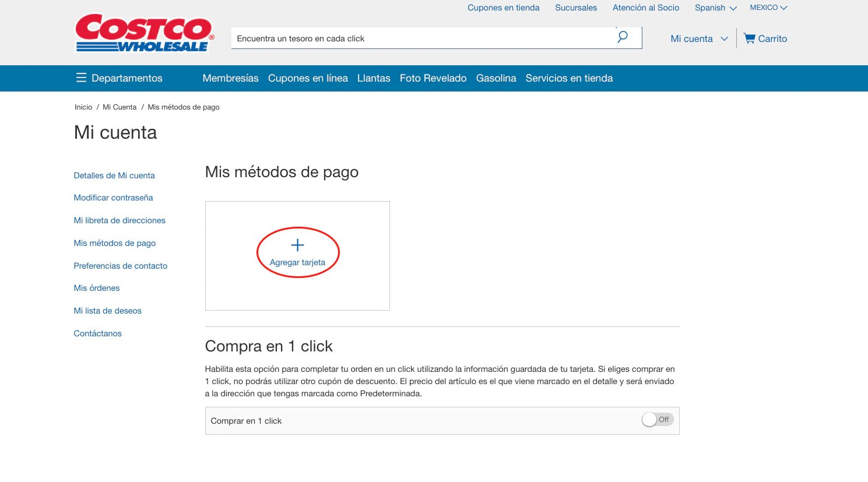Open the Membresías menu item
The image size is (868, 482).
pyautogui.click(x=230, y=78)
